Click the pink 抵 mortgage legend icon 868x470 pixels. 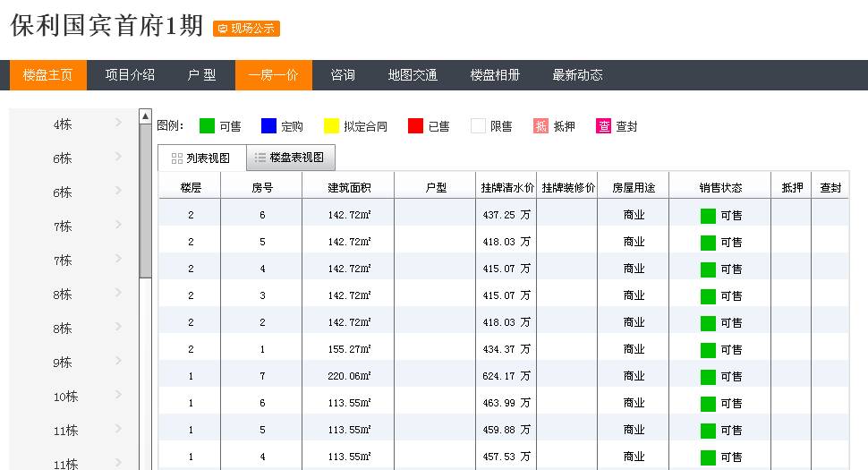540,126
